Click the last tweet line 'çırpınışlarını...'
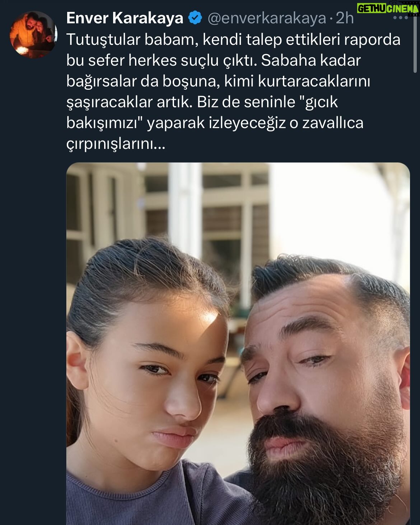The width and height of the screenshot is (420, 525). [116, 144]
